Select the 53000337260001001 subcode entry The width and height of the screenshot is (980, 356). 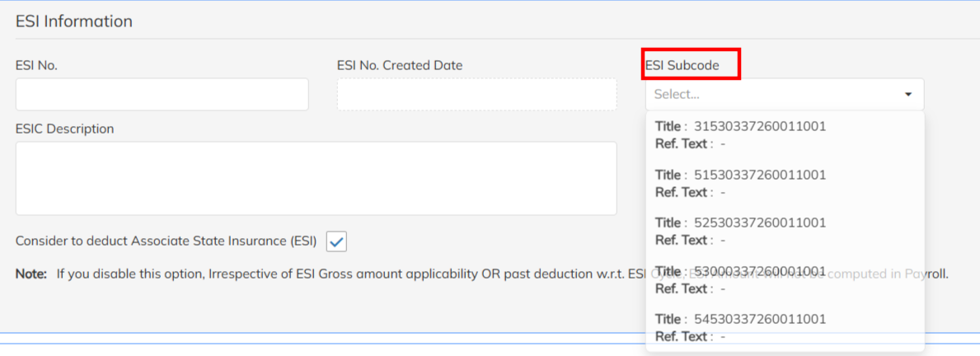coord(759,271)
